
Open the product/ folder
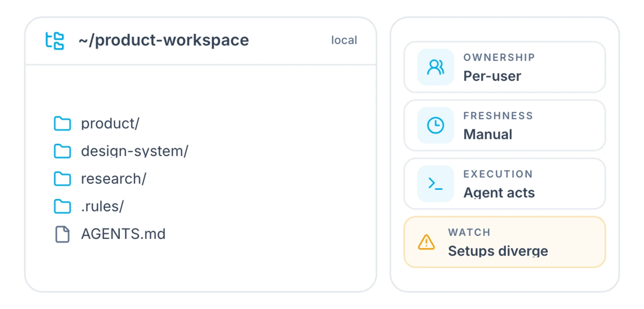click(110, 124)
